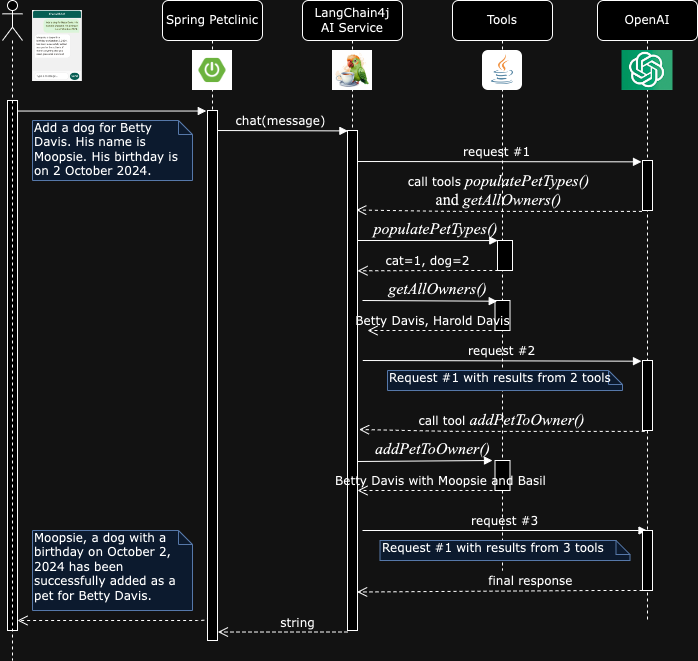Click the user actor stick figure icon
Viewport: 698px width, 661px height.
click(x=12, y=21)
